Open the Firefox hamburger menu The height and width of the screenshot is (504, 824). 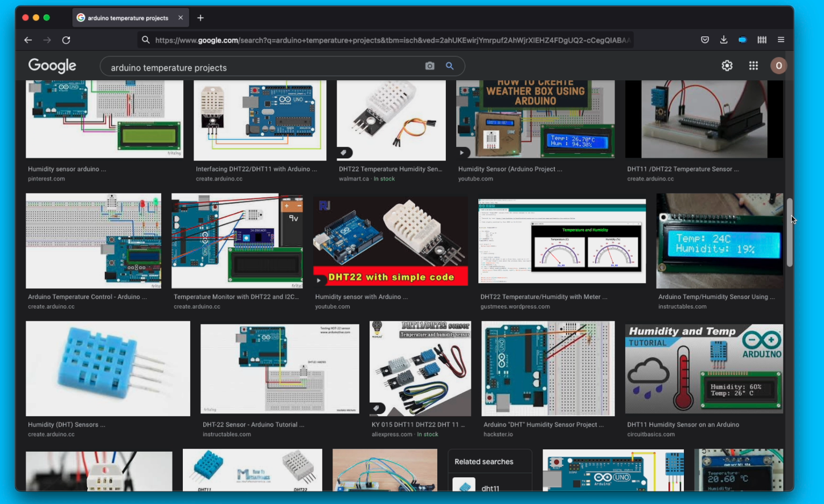(x=781, y=39)
